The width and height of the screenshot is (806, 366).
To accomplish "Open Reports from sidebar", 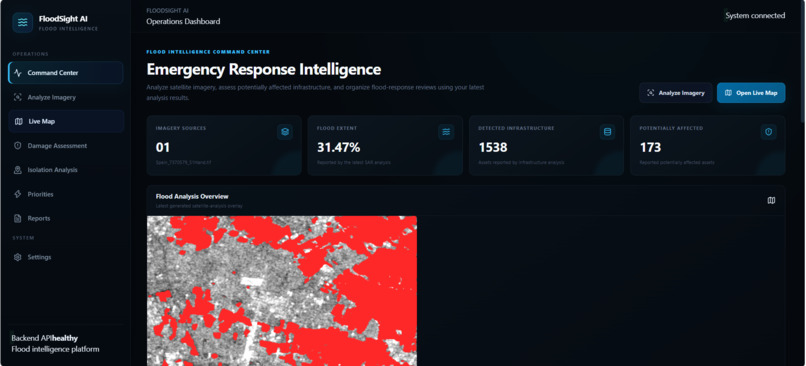I will tap(65, 218).
